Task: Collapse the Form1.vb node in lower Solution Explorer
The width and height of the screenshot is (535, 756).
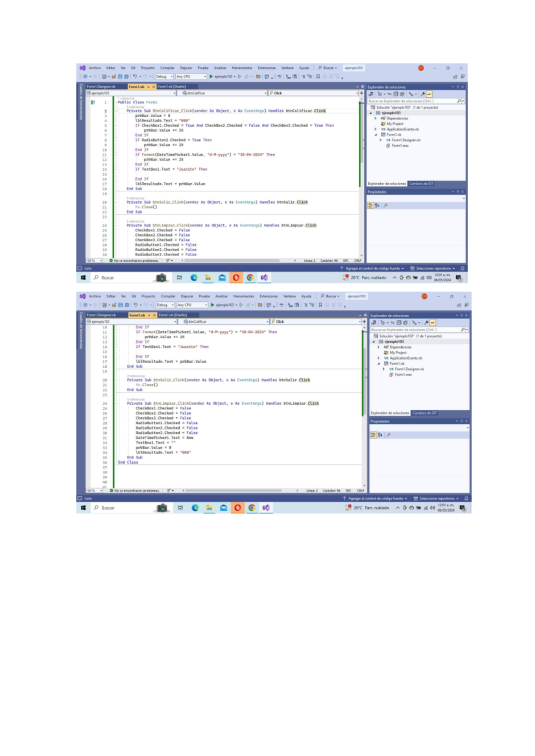Action: pos(379,364)
